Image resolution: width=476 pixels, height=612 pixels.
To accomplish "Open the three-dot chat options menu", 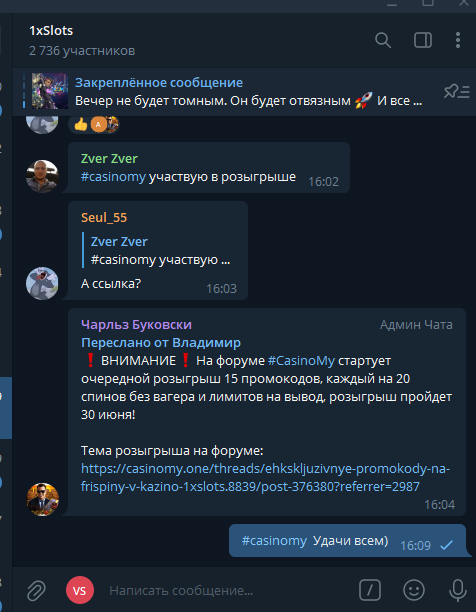I will point(458,40).
